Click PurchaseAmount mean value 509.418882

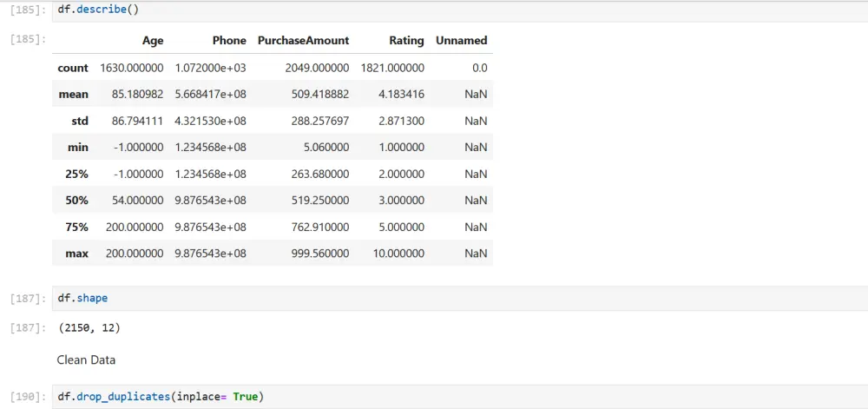[x=320, y=95]
